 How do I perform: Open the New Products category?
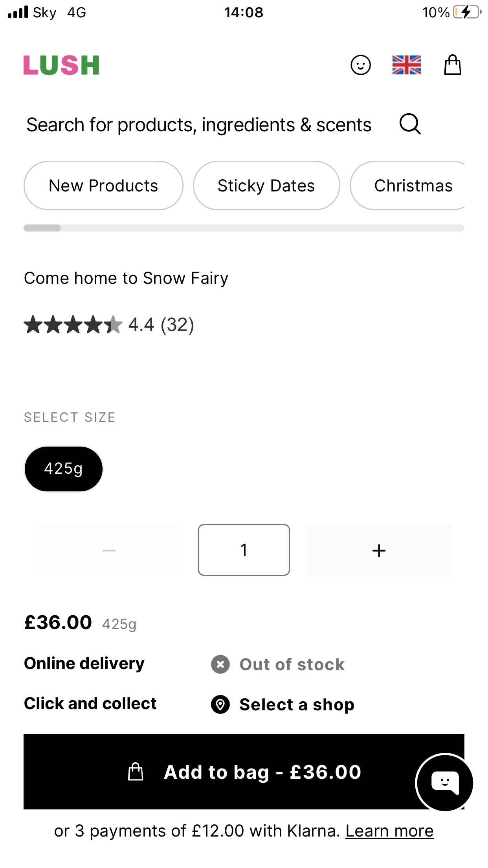(103, 186)
